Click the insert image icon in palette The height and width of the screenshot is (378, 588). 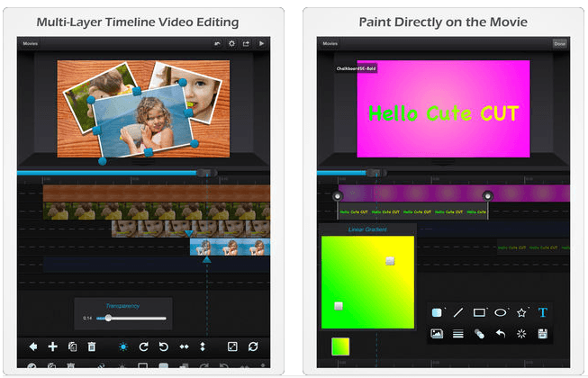[437, 334]
